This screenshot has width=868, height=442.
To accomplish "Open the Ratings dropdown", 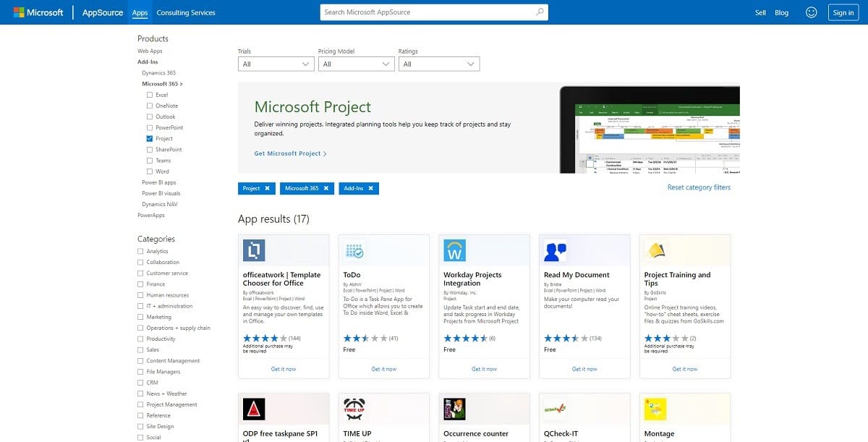I will tap(438, 64).
